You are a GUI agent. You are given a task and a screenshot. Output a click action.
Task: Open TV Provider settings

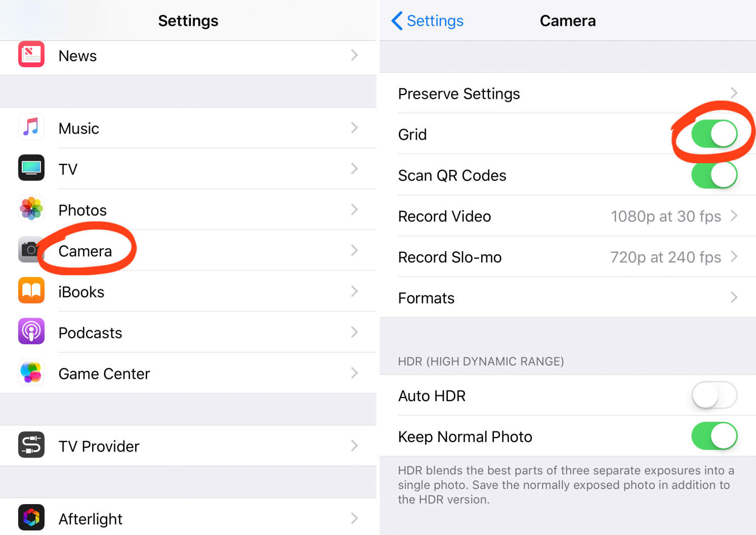[187, 445]
